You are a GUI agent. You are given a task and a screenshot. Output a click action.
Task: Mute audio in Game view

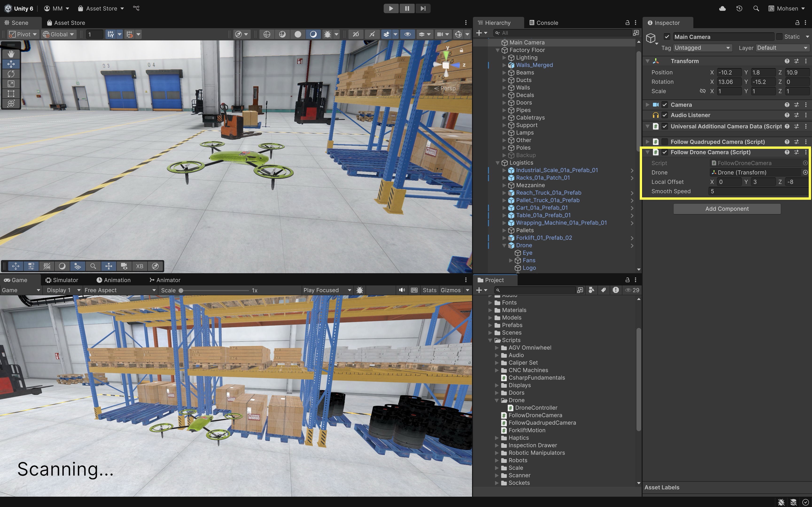tap(402, 290)
